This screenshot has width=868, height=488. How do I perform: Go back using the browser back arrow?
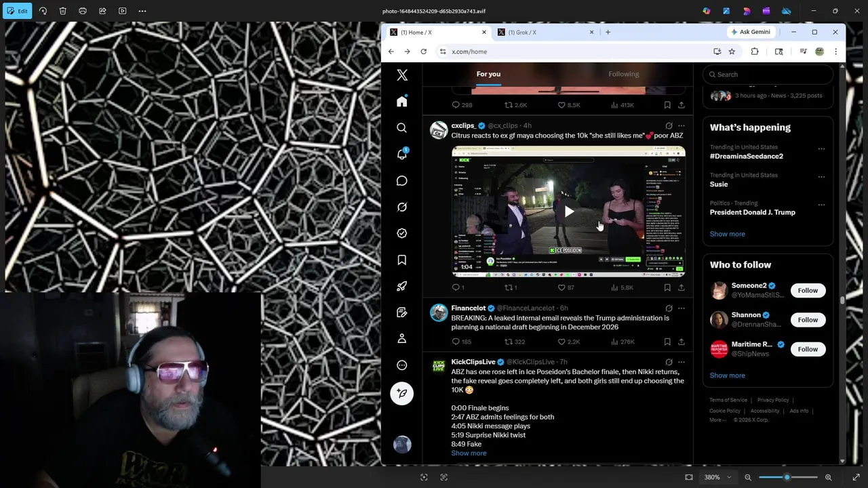point(391,52)
